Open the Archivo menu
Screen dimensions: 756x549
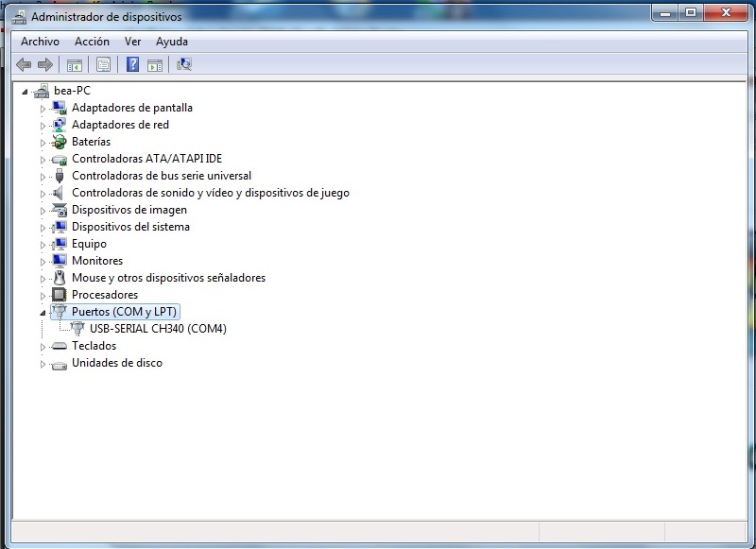(x=40, y=42)
